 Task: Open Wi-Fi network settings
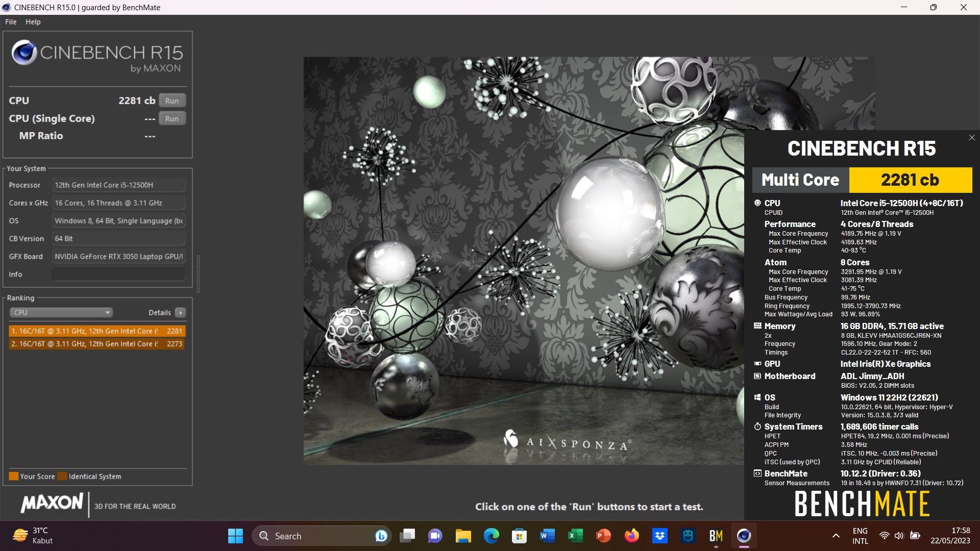tap(884, 536)
